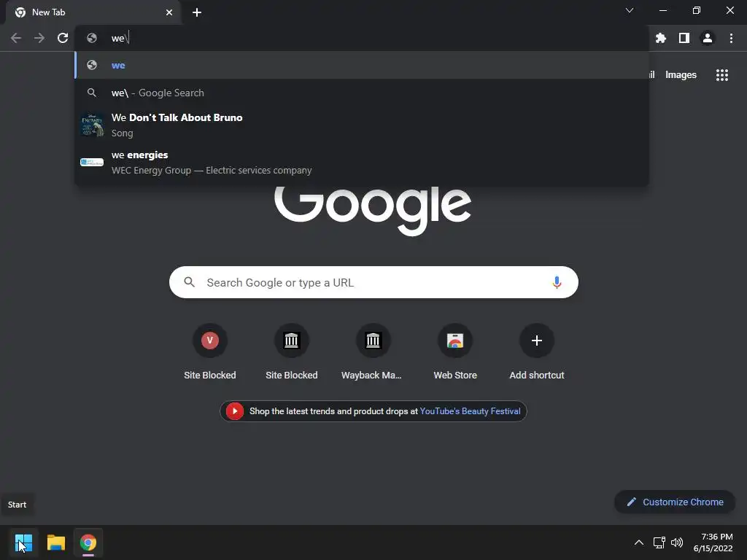Click the Customize Chrome button
This screenshot has height=560, width=747.
675,502
